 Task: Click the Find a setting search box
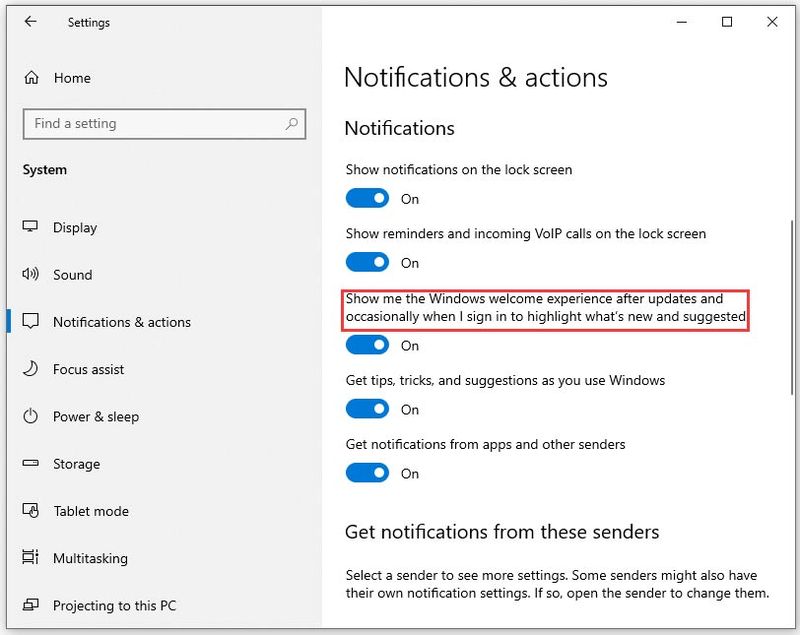coord(164,123)
